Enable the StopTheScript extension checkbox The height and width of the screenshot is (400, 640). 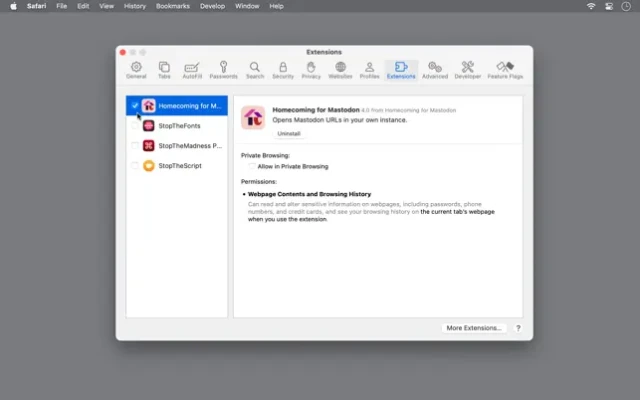click(135, 165)
